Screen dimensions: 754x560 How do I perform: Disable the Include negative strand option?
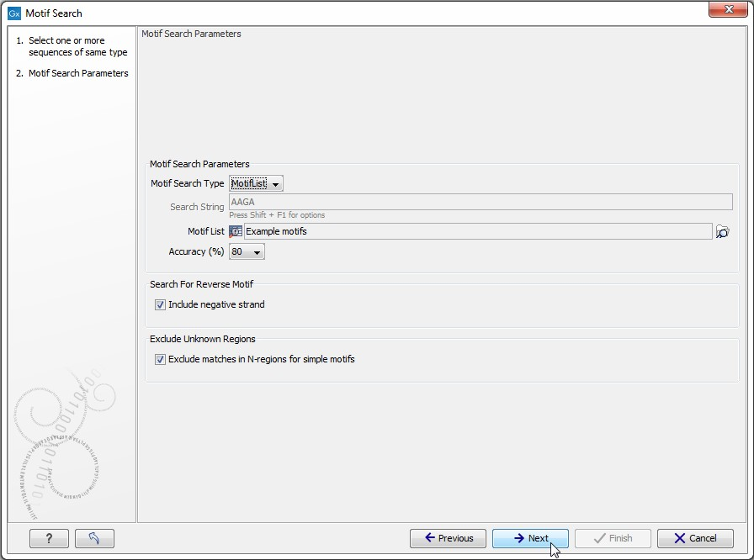(x=160, y=304)
